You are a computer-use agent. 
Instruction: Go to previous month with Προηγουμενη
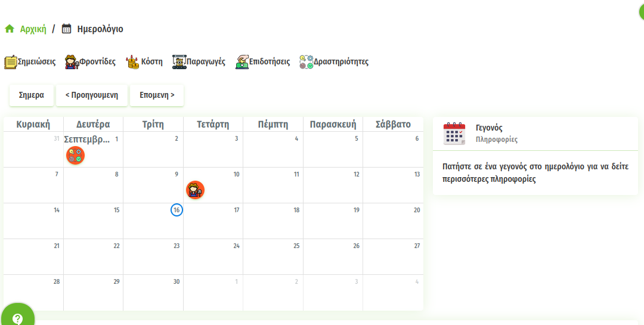point(92,95)
